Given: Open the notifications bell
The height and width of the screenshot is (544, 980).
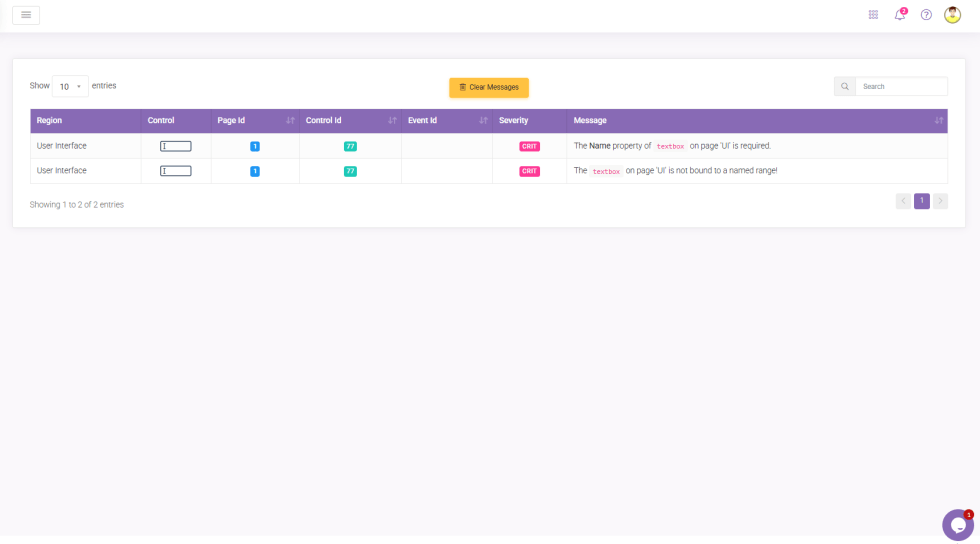Looking at the screenshot, I should pyautogui.click(x=899, y=15).
